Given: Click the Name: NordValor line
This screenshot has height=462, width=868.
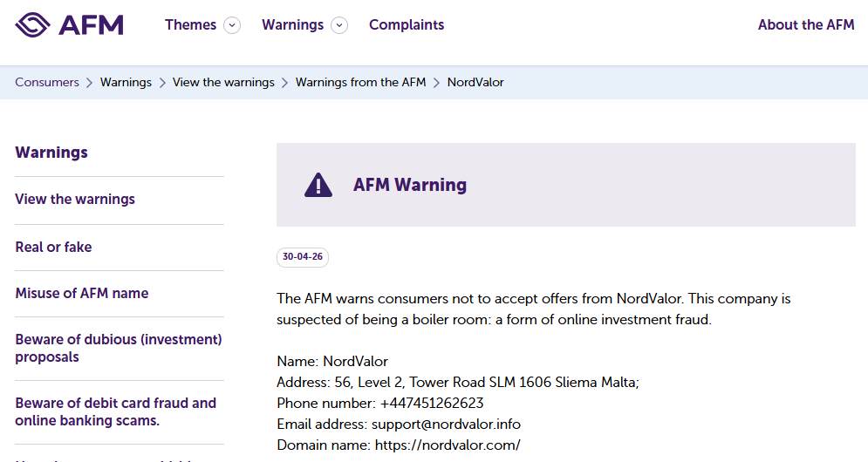Looking at the screenshot, I should pyautogui.click(x=332, y=361).
